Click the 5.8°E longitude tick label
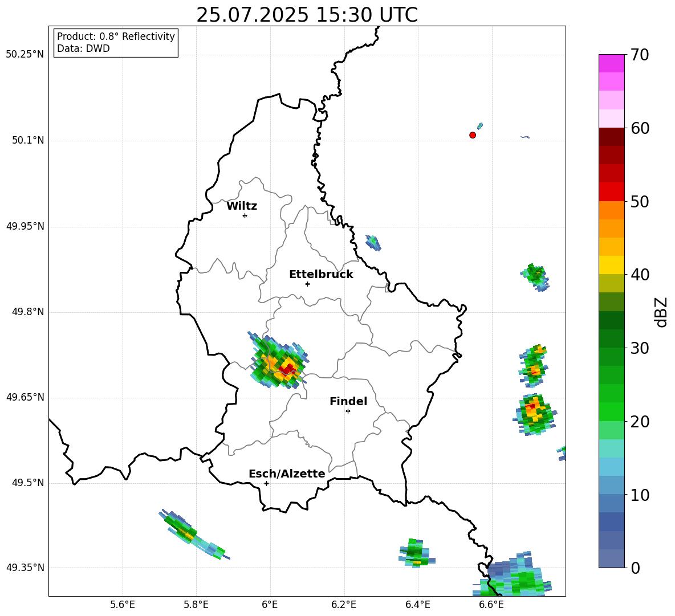This screenshot has width=675, height=616. (196, 605)
